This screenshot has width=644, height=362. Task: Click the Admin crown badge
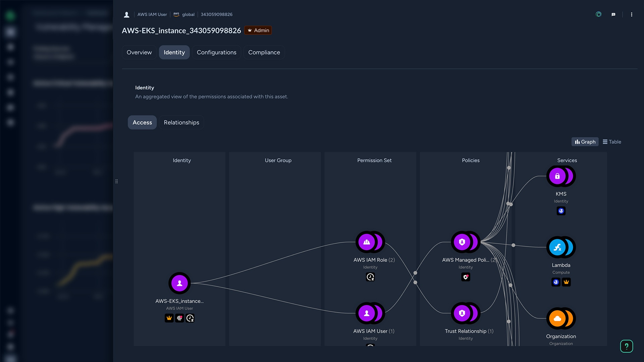tap(258, 30)
